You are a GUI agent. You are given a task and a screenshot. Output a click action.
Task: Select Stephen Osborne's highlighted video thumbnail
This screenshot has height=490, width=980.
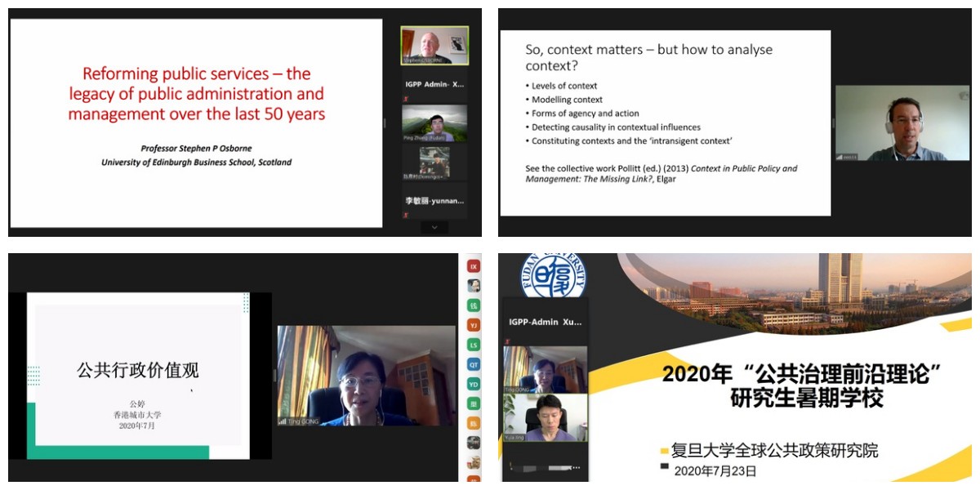coord(434,46)
